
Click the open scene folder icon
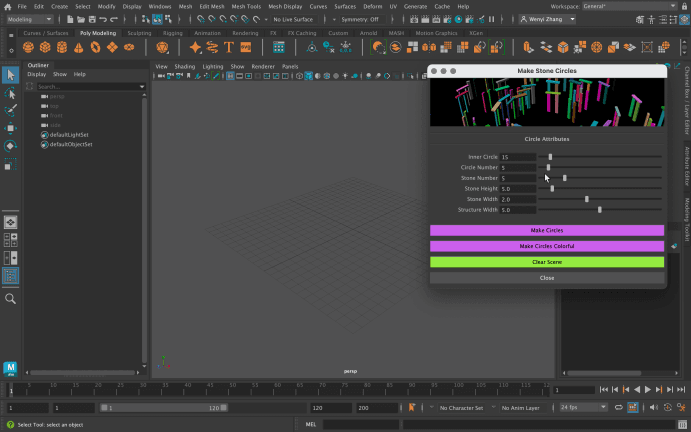click(x=81, y=19)
